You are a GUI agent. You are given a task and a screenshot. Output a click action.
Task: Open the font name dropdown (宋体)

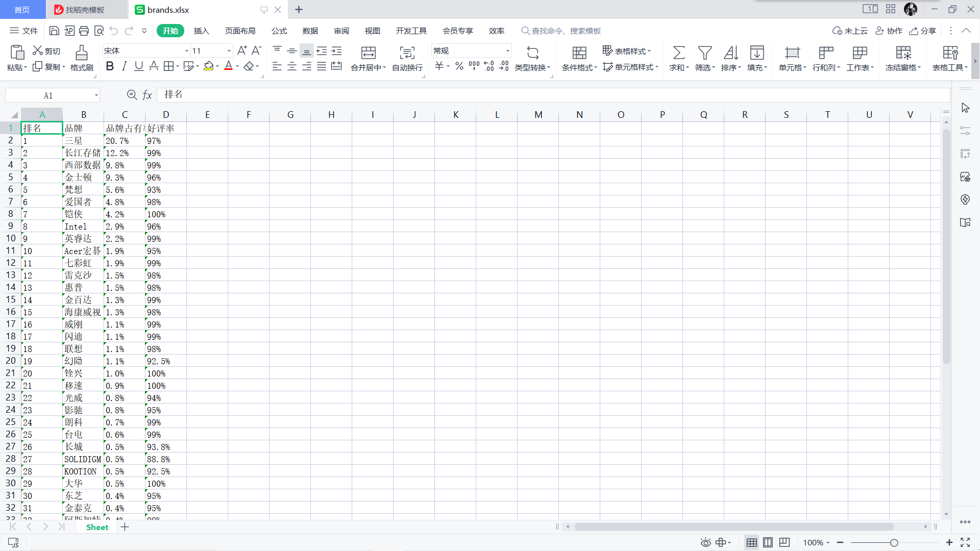pos(187,51)
